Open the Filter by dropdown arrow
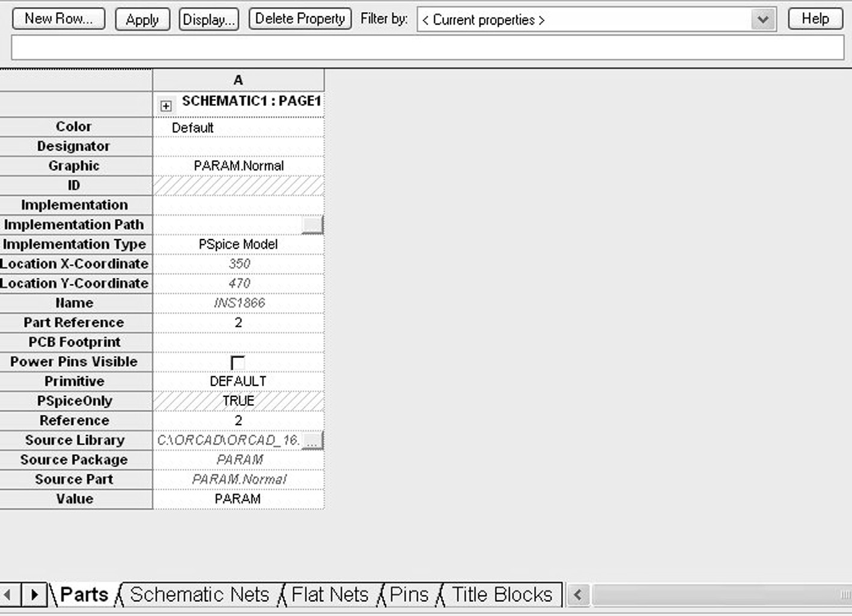Image resolution: width=852 pixels, height=616 pixels. tap(762, 20)
